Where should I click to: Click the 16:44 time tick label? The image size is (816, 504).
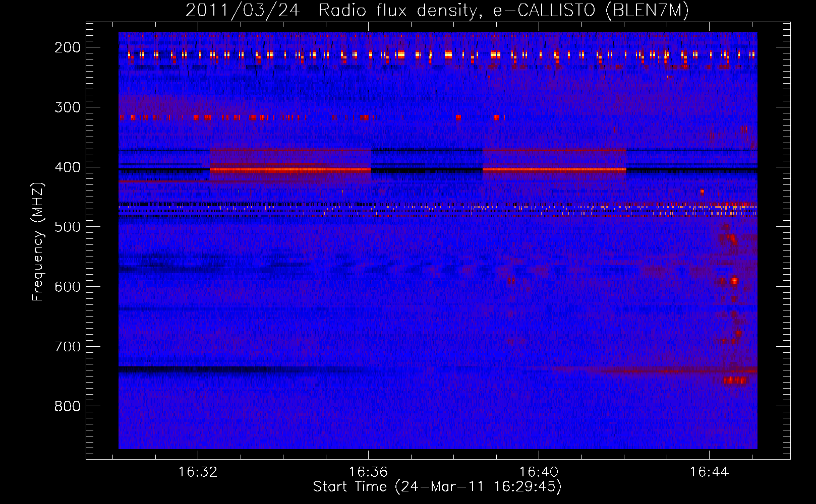point(710,472)
